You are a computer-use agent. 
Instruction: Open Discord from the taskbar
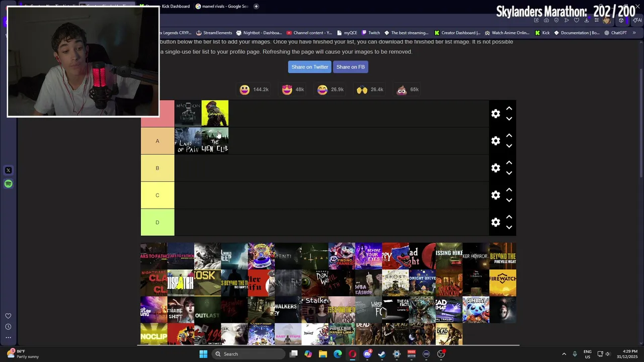pos(367,354)
